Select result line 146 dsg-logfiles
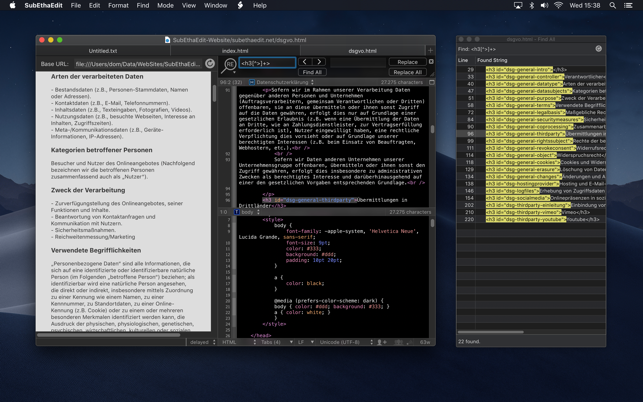The width and height of the screenshot is (643, 402). (x=531, y=191)
